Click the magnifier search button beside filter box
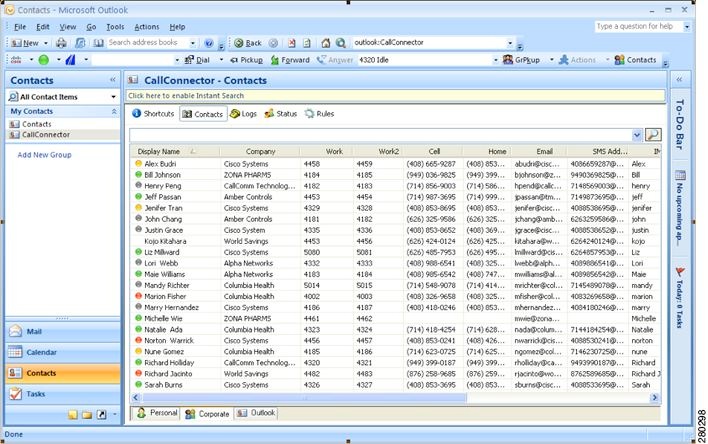This screenshot has height=444, width=708. (x=653, y=134)
